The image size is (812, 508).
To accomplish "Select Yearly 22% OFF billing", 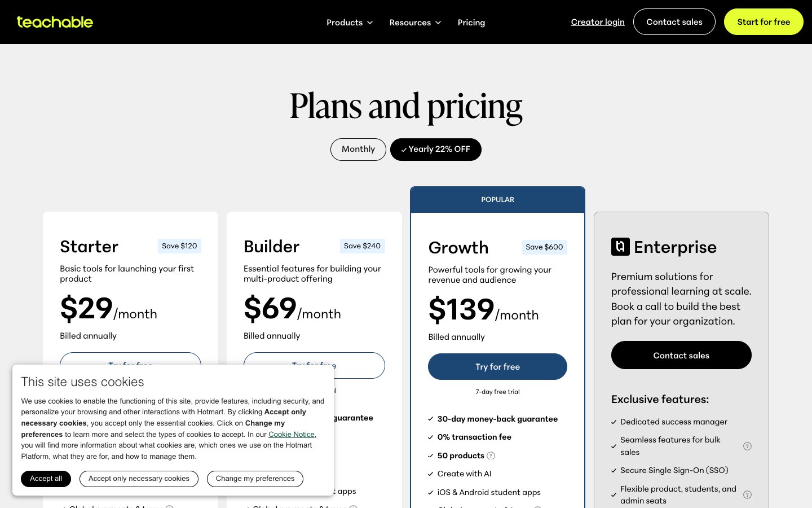I will click(x=435, y=150).
